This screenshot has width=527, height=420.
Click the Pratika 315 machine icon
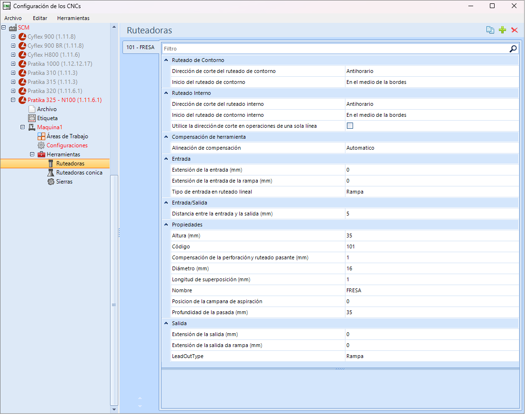click(22, 82)
